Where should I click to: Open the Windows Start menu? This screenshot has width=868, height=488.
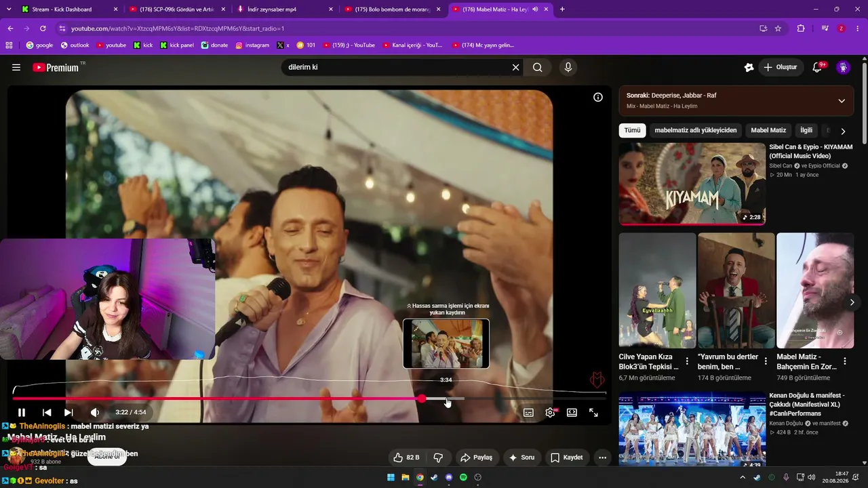click(391, 477)
